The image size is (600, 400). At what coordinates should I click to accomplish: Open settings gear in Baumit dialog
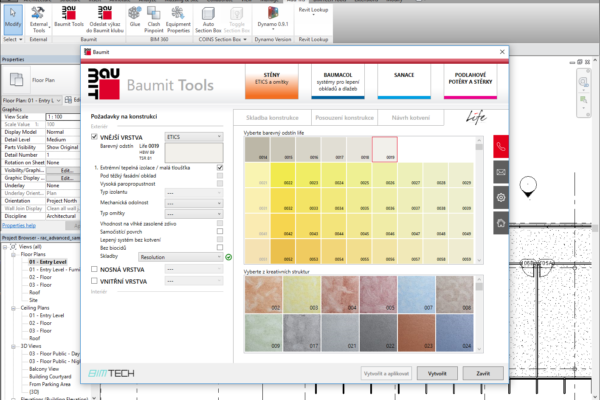(501, 198)
